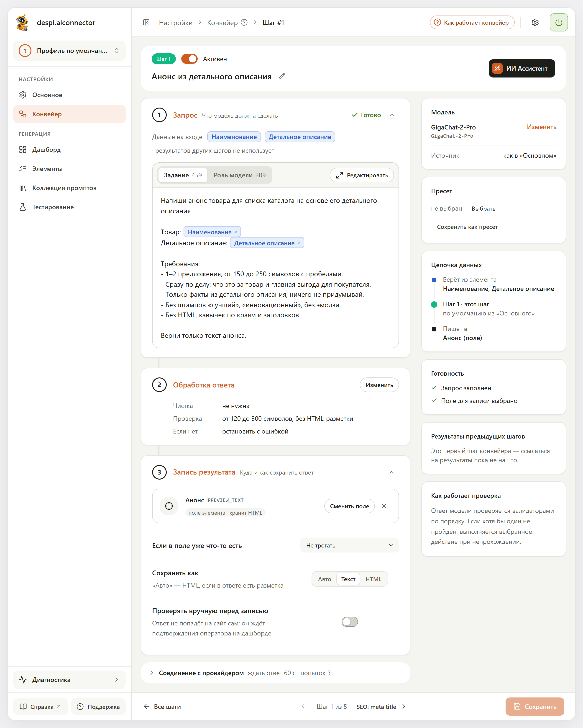Image resolution: width=583 pixels, height=728 pixels.
Task: Enable manual check before writing toggle
Action: coord(350,622)
